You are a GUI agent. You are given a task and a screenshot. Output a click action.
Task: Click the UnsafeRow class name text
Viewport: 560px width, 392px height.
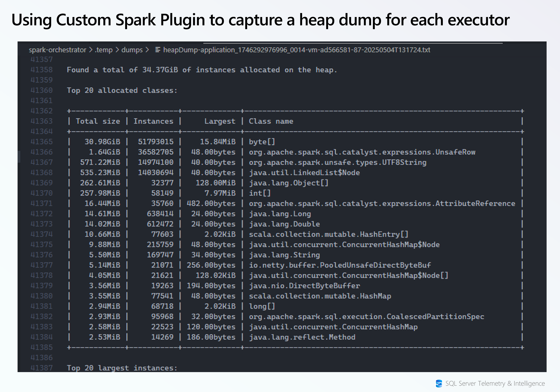362,152
